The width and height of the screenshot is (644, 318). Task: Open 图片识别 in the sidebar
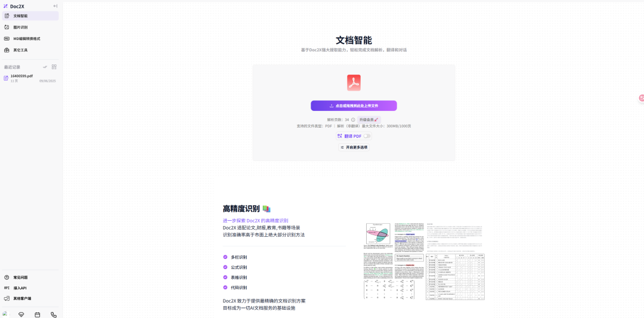click(x=30, y=27)
